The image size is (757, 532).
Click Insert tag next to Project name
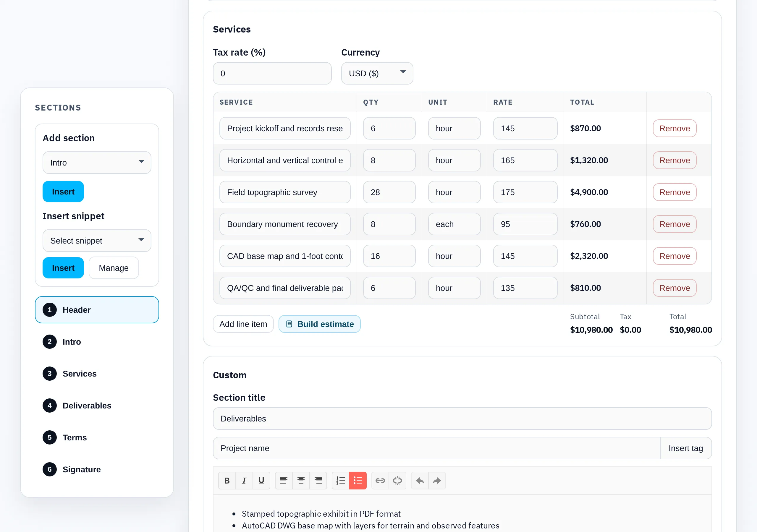[x=686, y=448]
